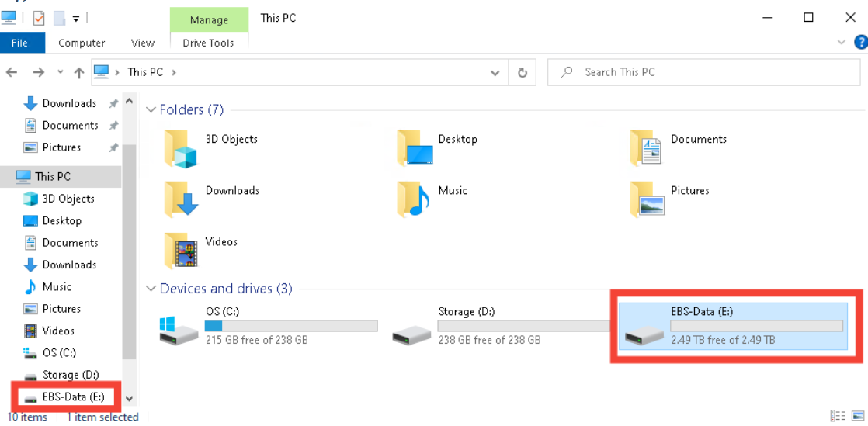Viewport: 868px width, 426px height.
Task: Click the Refresh button beside address bar
Action: click(x=523, y=72)
